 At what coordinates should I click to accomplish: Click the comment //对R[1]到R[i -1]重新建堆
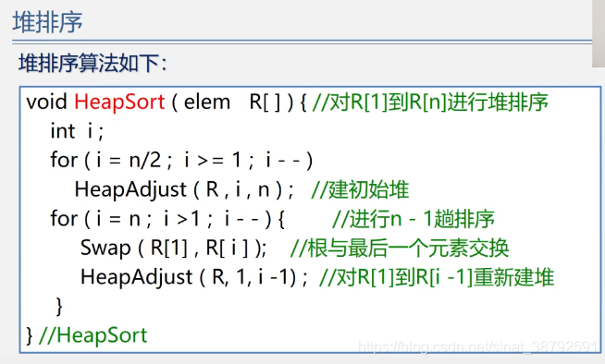tap(437, 277)
